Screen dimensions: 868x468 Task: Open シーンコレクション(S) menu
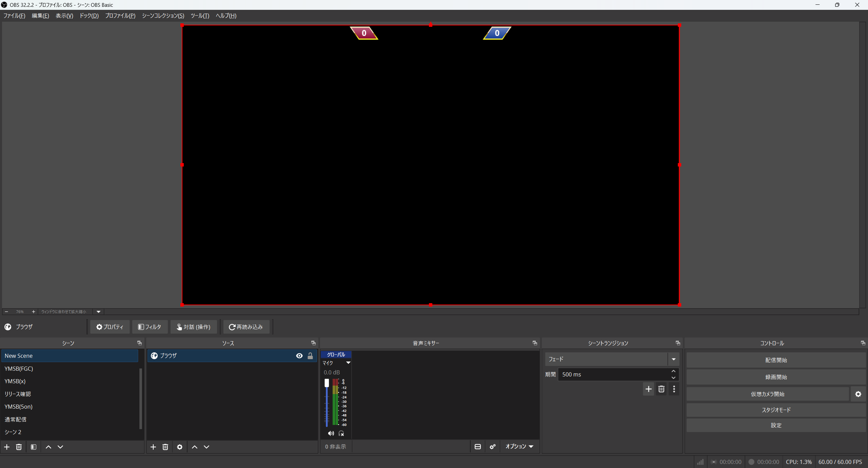163,16
